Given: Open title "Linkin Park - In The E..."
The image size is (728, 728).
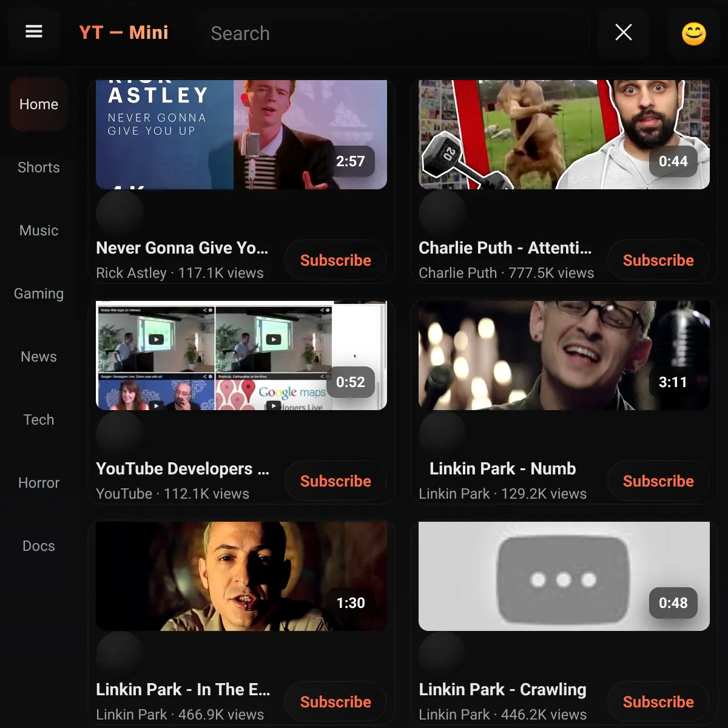Looking at the screenshot, I should tap(183, 689).
